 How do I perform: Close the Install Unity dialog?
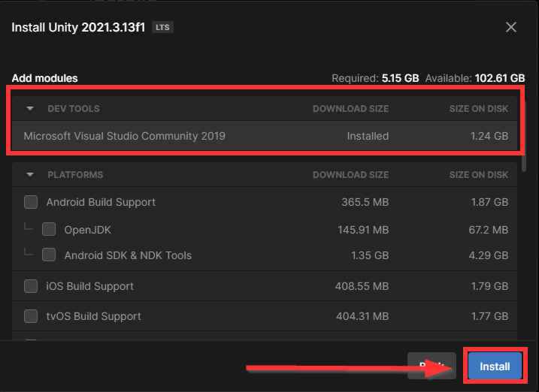511,27
